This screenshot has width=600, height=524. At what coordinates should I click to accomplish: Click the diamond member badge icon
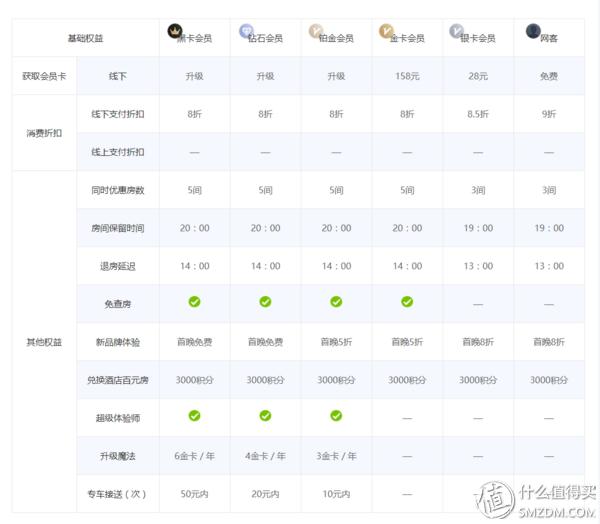click(x=246, y=31)
